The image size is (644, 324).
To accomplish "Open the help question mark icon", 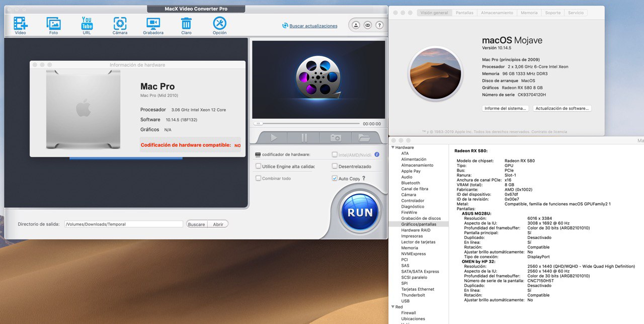I will click(x=379, y=25).
